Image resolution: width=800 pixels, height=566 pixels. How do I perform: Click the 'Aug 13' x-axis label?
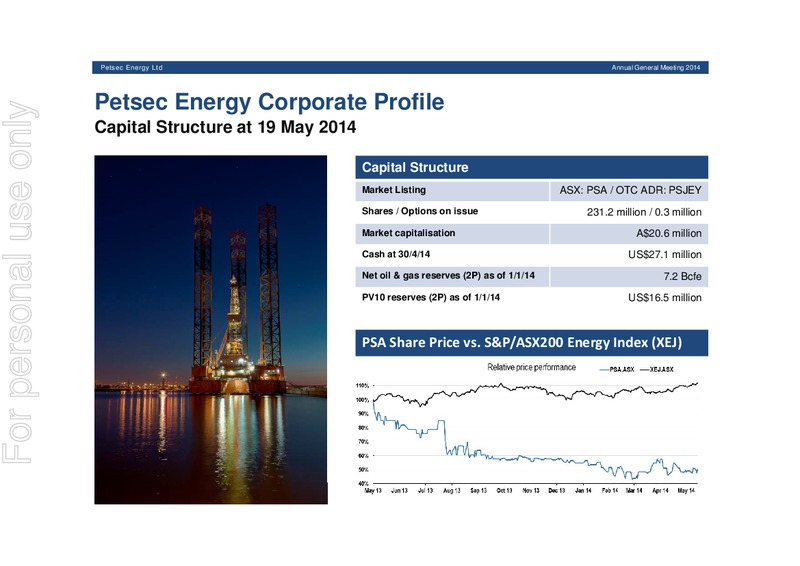click(452, 490)
